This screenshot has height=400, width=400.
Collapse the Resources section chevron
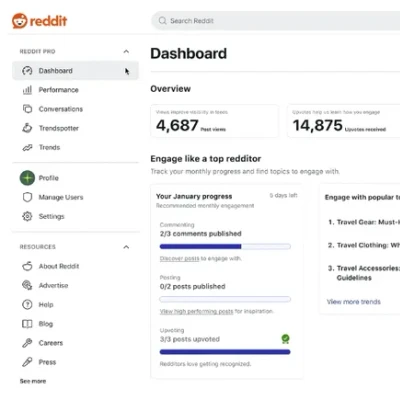[x=126, y=247]
